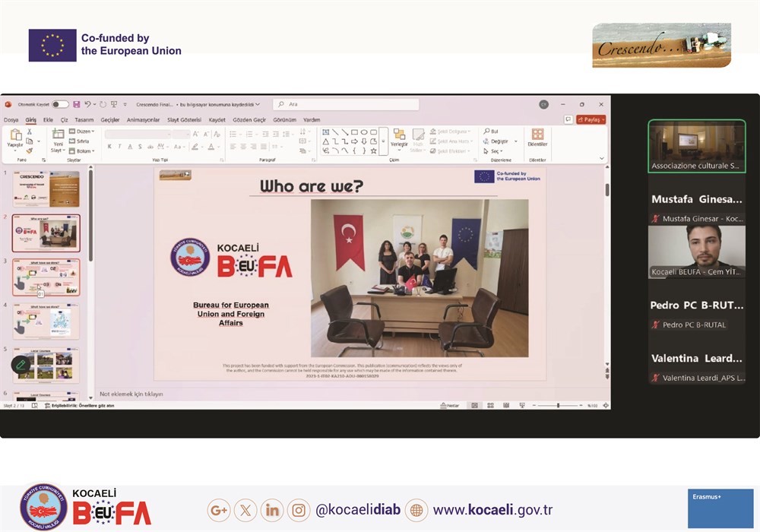Click the Google Plus icon in the footer
Screen dimensions: 760x532
coord(219,510)
